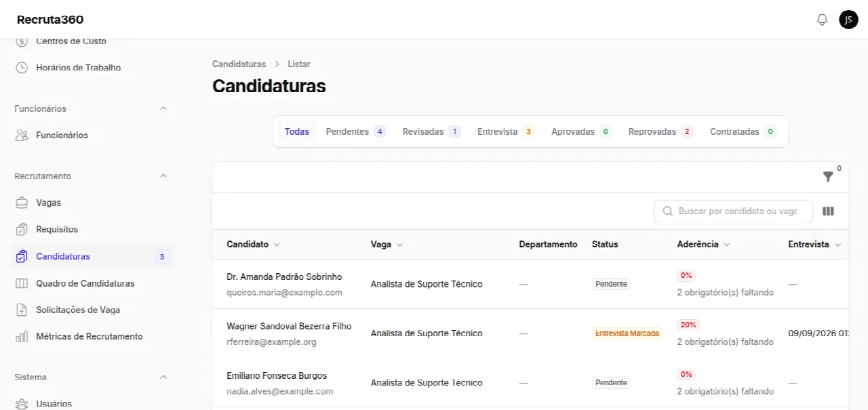This screenshot has width=868, height=410.
Task: Open candidate Emiliano Fonseca Burgos
Action: (x=277, y=375)
